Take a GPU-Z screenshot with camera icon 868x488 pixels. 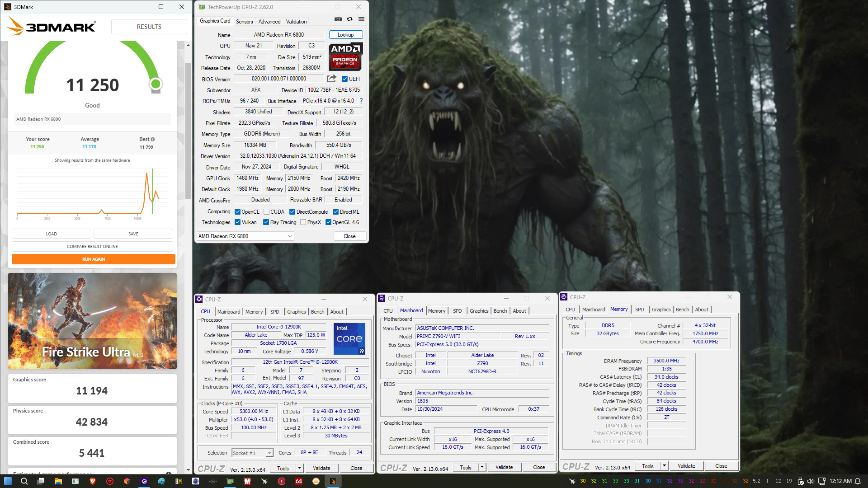point(338,19)
